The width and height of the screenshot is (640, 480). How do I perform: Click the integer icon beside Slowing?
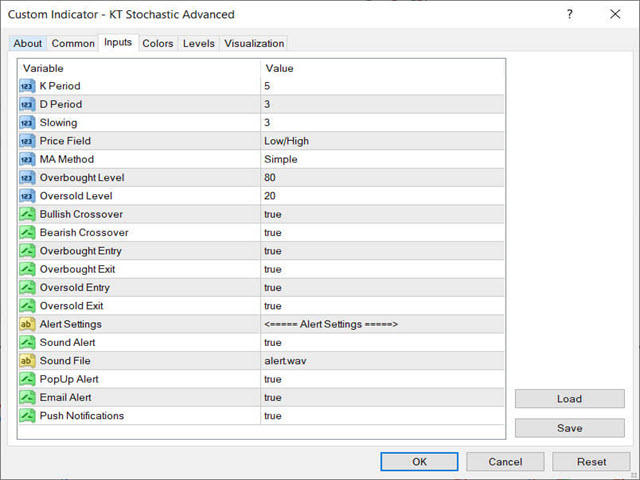pos(27,123)
